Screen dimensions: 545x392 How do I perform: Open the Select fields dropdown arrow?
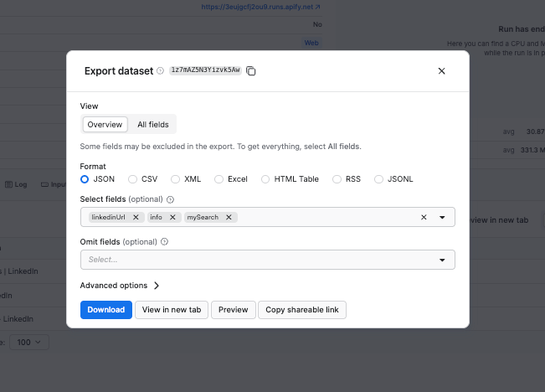[x=442, y=218]
